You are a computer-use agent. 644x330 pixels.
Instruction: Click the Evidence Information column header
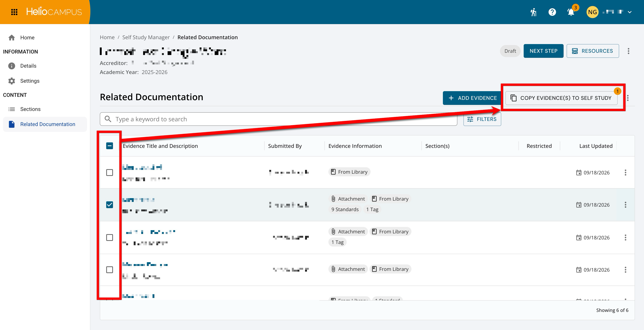tap(355, 146)
